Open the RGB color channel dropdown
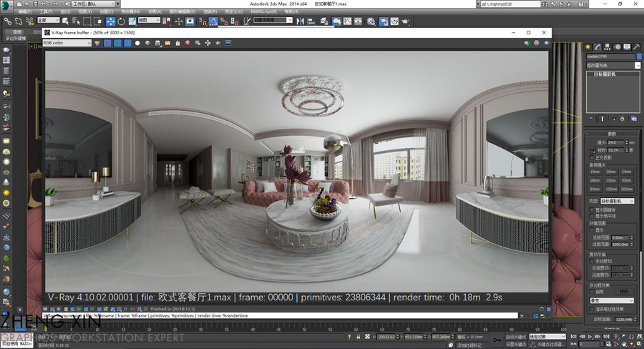The height and width of the screenshot is (349, 644). click(67, 43)
